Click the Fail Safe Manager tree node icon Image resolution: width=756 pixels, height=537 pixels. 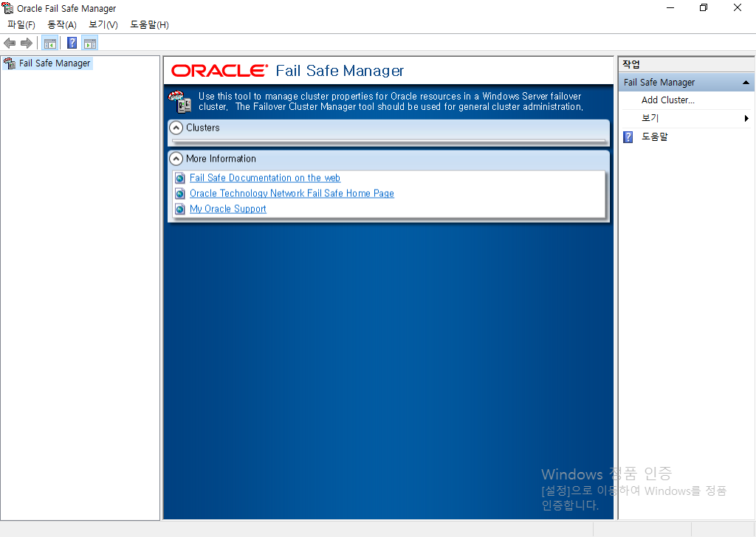pyautogui.click(x=9, y=63)
